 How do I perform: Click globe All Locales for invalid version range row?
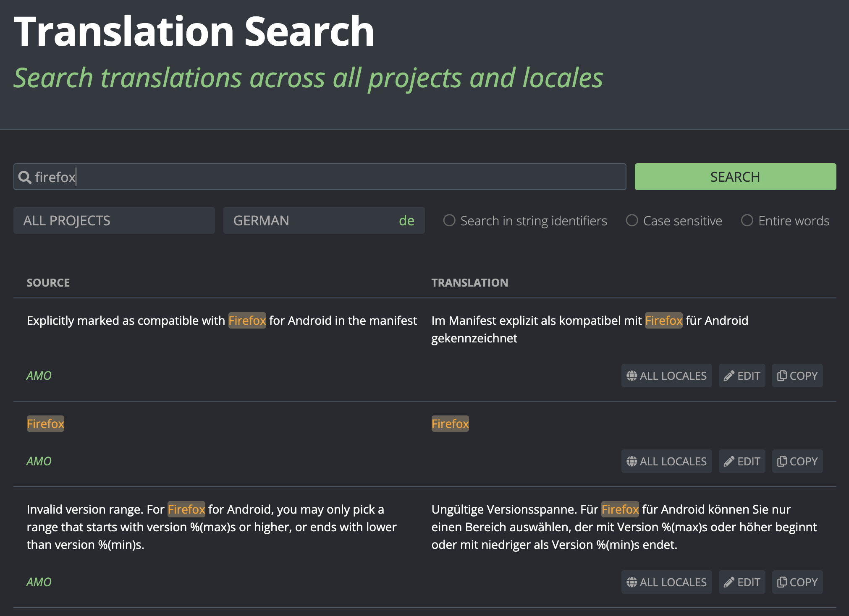(x=666, y=582)
